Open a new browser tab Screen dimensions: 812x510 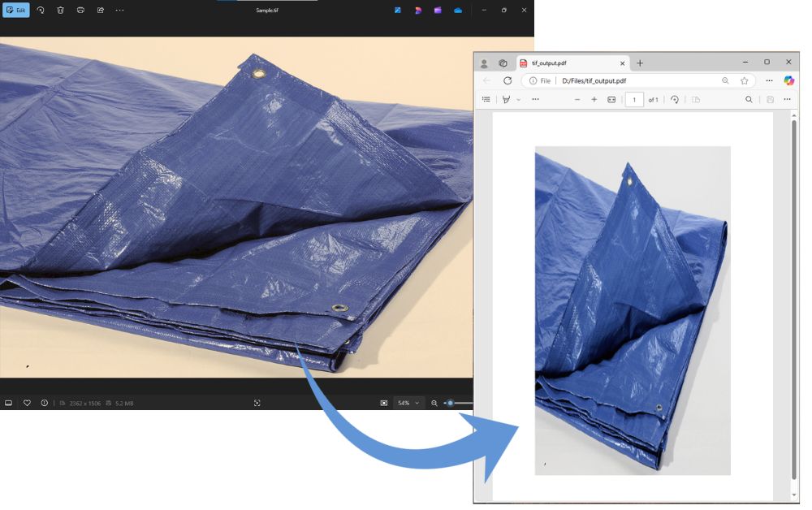point(640,63)
